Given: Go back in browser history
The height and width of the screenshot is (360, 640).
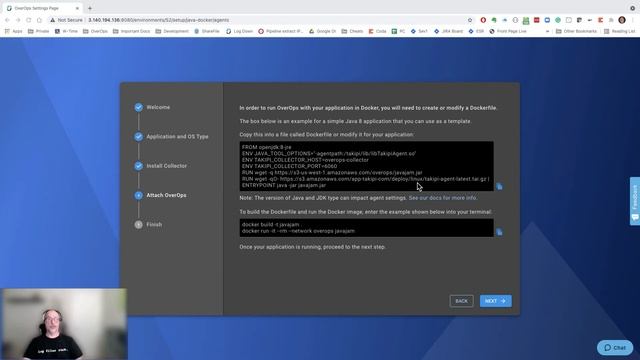Looking at the screenshot, I should (x=7, y=20).
